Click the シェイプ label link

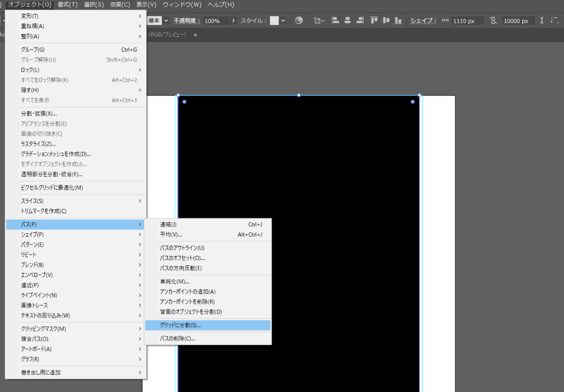(x=423, y=21)
